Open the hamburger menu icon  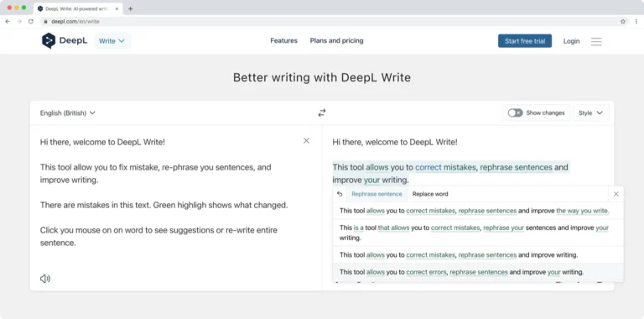[x=596, y=41]
